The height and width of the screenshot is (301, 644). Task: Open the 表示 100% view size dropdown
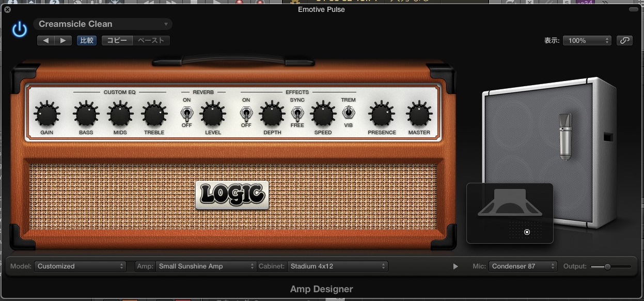(x=587, y=40)
